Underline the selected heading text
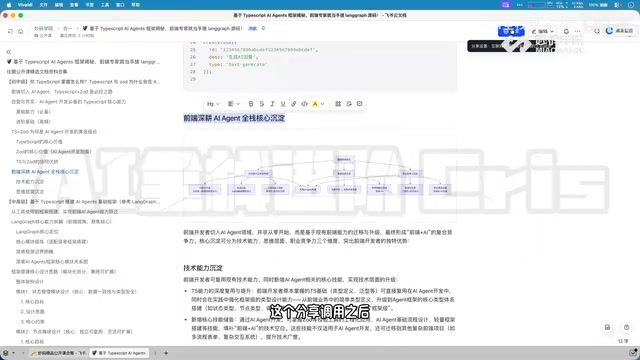640x360 pixels. (x=283, y=104)
